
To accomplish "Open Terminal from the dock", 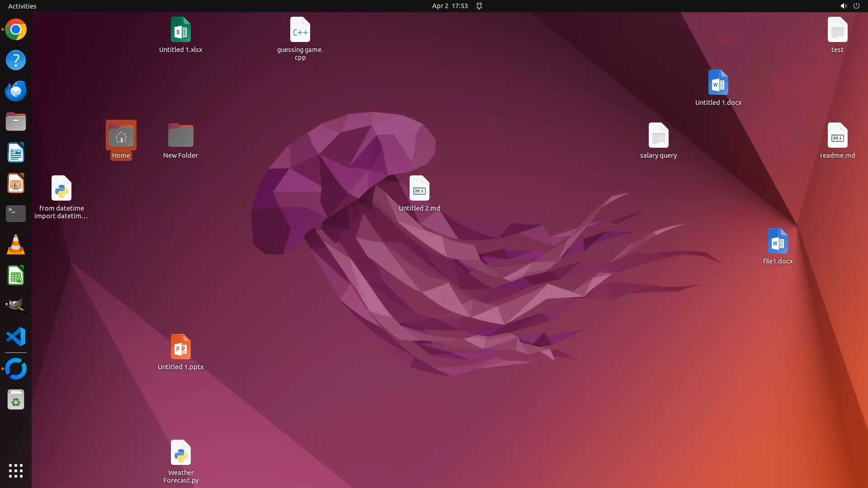I will pos(16,214).
